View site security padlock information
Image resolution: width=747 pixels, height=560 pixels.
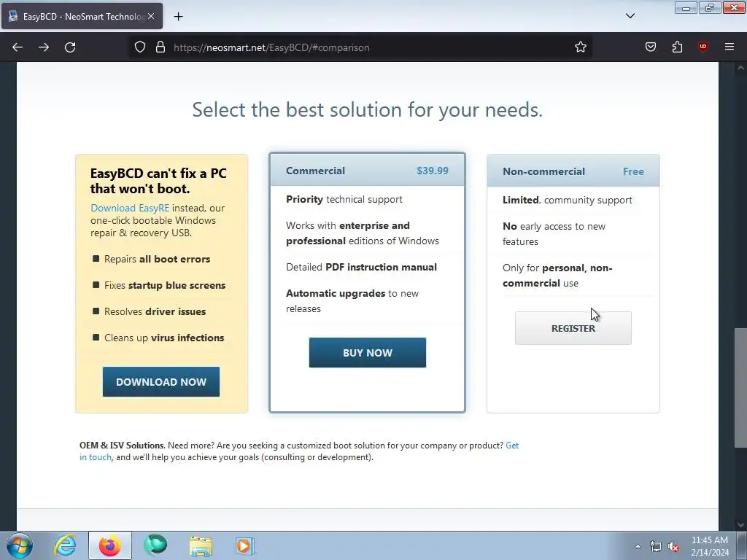click(x=160, y=47)
